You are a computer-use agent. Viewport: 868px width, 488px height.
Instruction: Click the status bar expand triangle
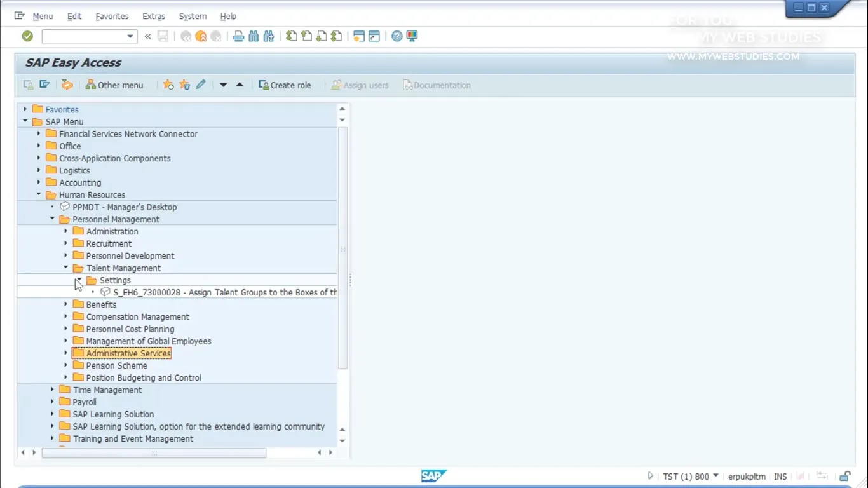pos(650,476)
